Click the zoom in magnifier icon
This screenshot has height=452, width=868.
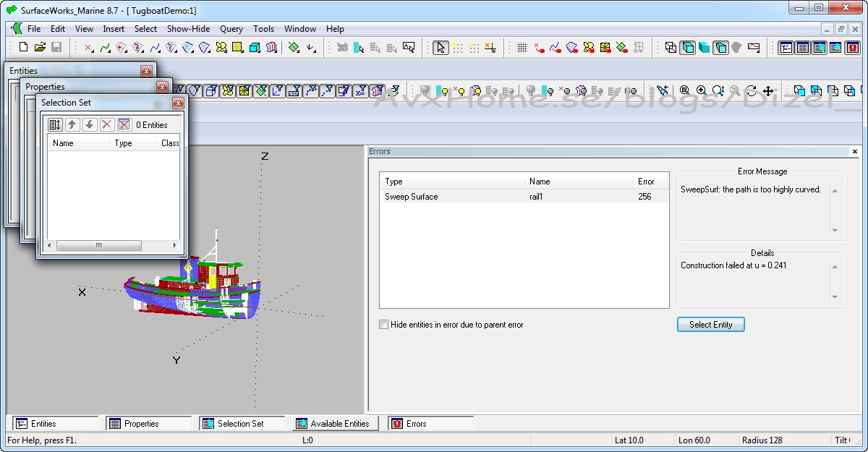(x=701, y=91)
